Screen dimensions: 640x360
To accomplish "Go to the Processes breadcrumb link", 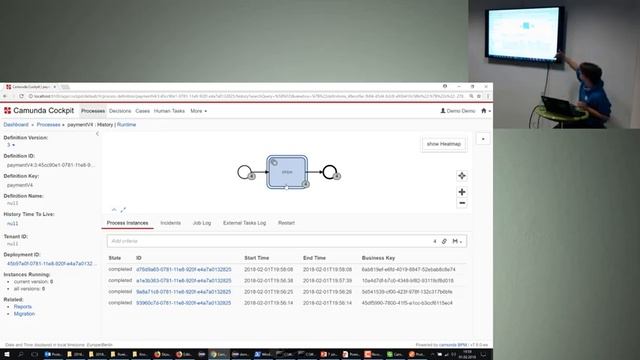I will pyautogui.click(x=48, y=124).
